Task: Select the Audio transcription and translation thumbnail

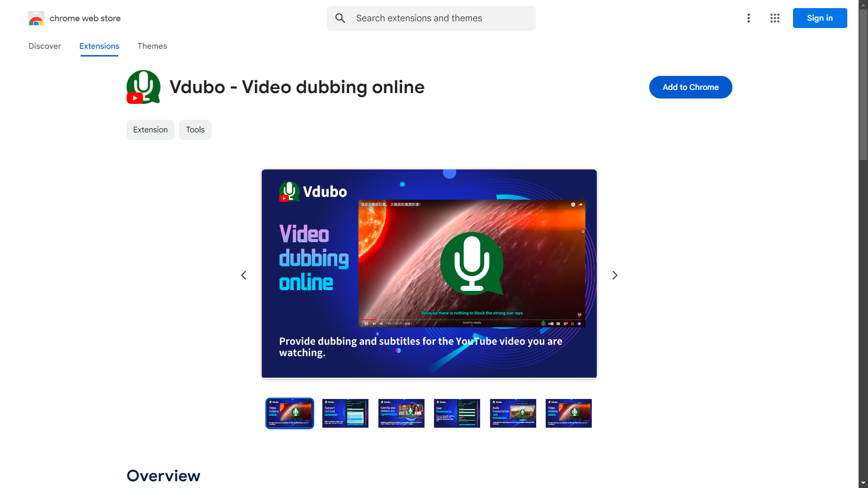Action: [513, 413]
